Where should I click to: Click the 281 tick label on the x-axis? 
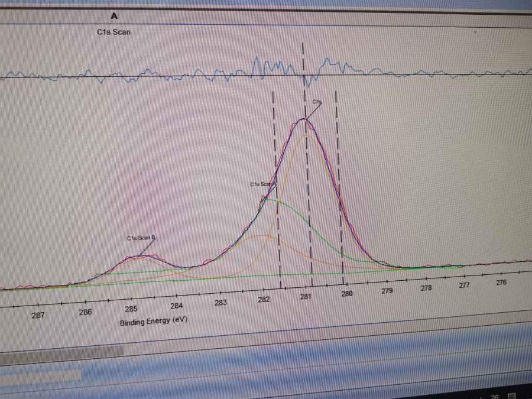point(306,297)
